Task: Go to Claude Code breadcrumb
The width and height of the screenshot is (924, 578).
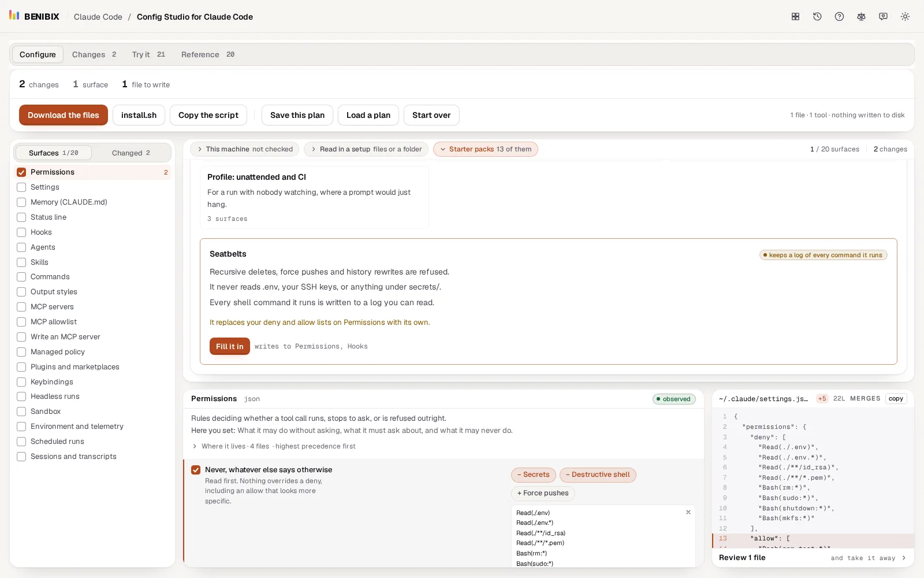Action: [98, 17]
